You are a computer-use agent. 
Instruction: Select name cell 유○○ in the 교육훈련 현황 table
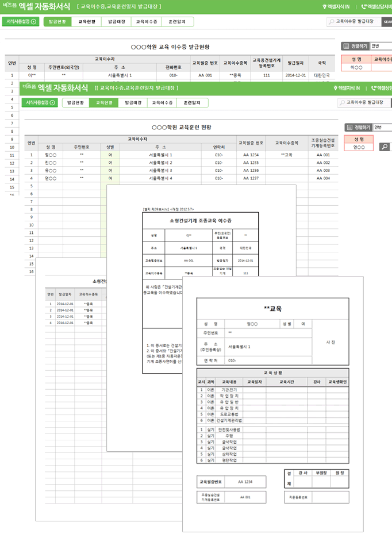click(51, 170)
